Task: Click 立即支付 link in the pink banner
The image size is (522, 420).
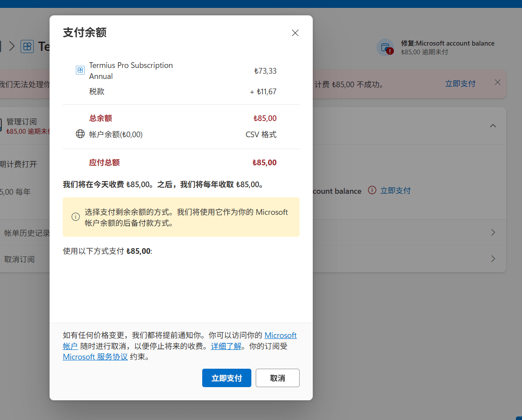Action: point(460,83)
